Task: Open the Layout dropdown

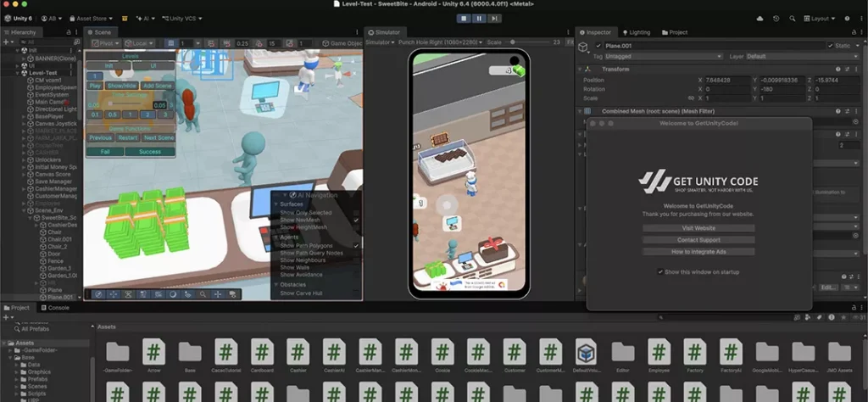Action: [x=821, y=19]
